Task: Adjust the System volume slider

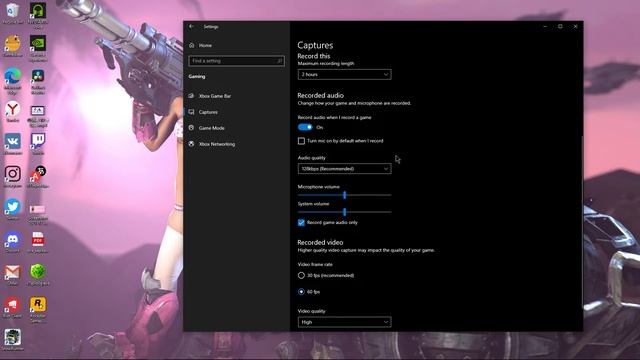Action: tap(344, 212)
